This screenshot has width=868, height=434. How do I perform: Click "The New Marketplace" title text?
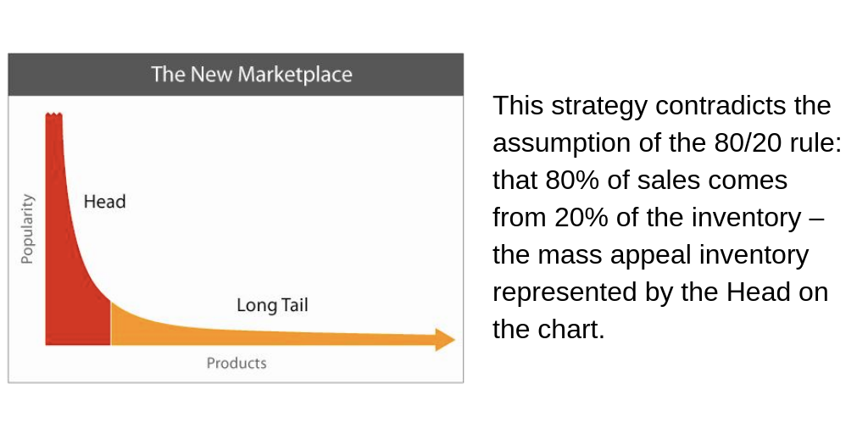point(252,75)
